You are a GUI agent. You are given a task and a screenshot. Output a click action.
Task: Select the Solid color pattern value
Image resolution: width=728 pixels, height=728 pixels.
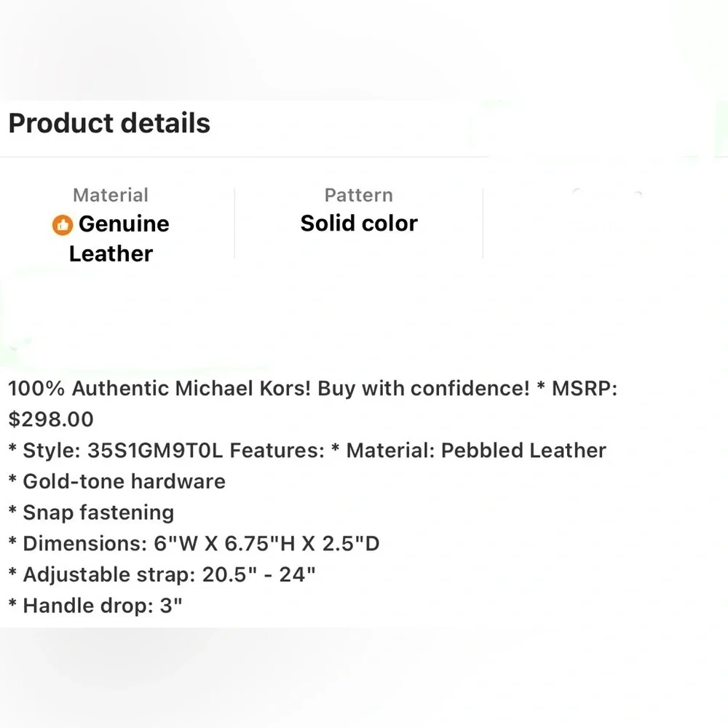359,223
